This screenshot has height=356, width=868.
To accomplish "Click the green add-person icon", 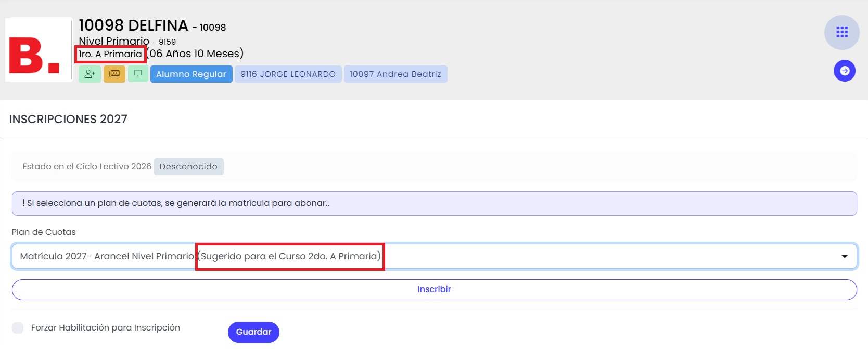I will pyautogui.click(x=90, y=74).
